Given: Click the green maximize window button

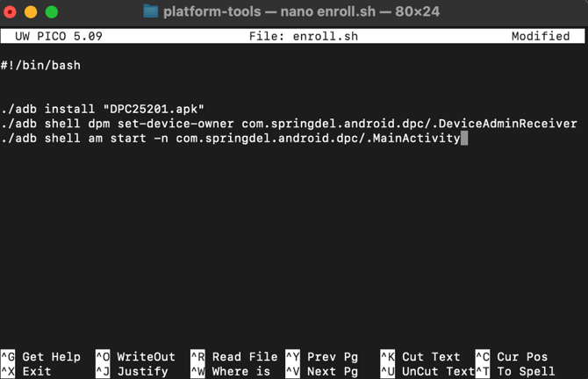Looking at the screenshot, I should coord(52,12).
